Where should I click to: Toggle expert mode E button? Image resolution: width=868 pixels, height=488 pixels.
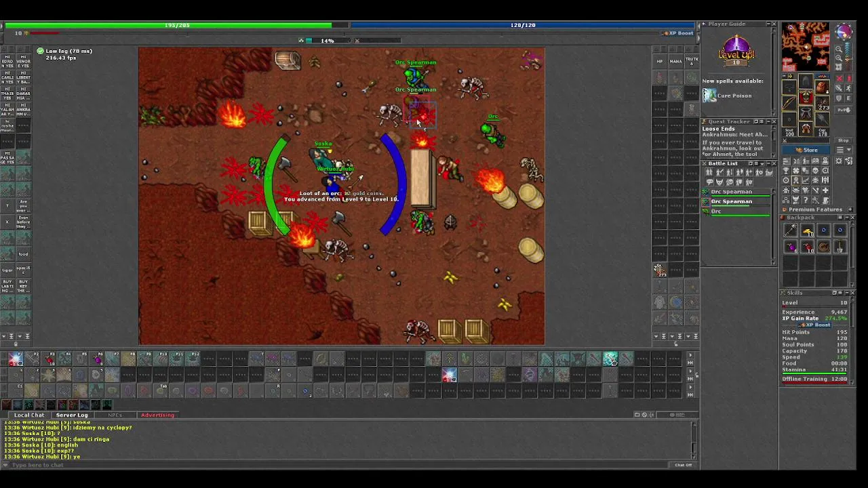tap(848, 98)
